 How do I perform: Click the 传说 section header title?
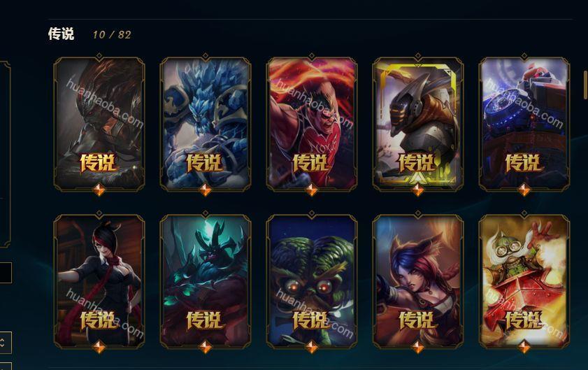coord(61,34)
